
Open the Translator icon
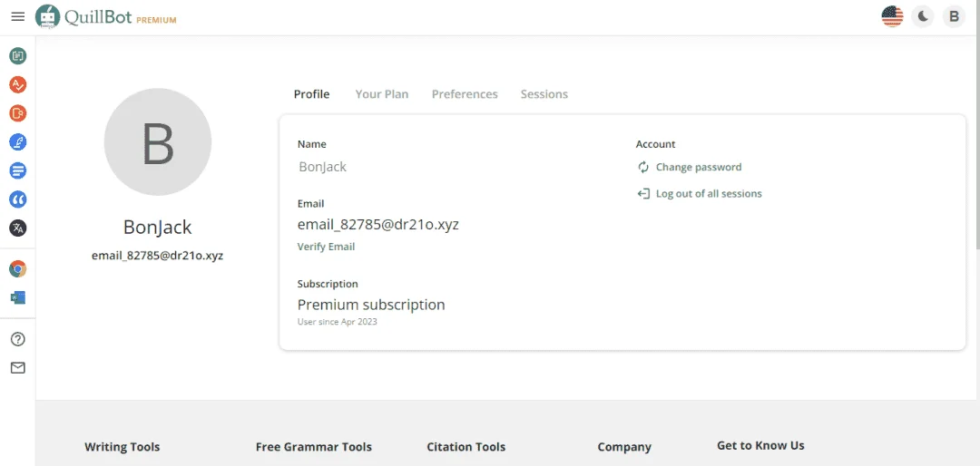point(18,228)
